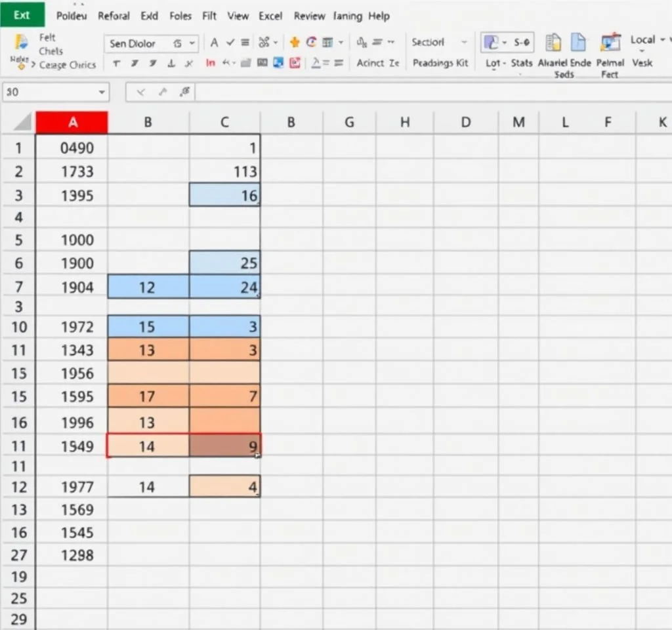
Task: Click the purple Lot icon
Action: tap(492, 43)
